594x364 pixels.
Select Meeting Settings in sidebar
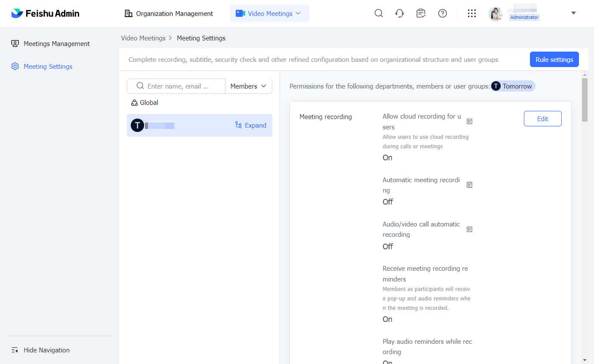tap(42, 67)
